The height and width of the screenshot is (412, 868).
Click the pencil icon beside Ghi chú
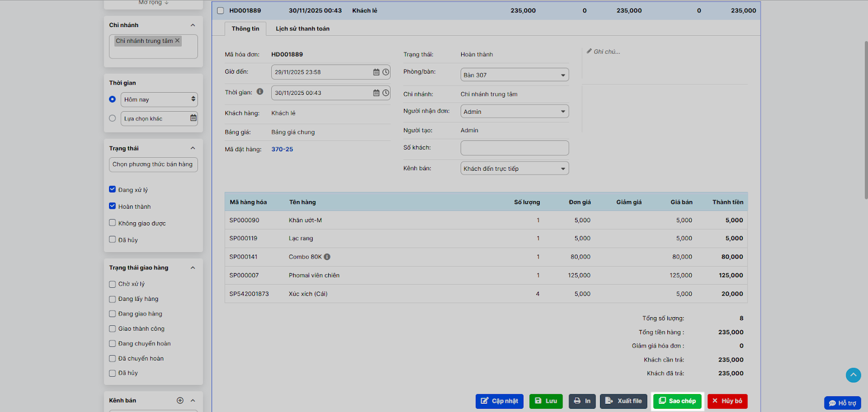coord(589,51)
